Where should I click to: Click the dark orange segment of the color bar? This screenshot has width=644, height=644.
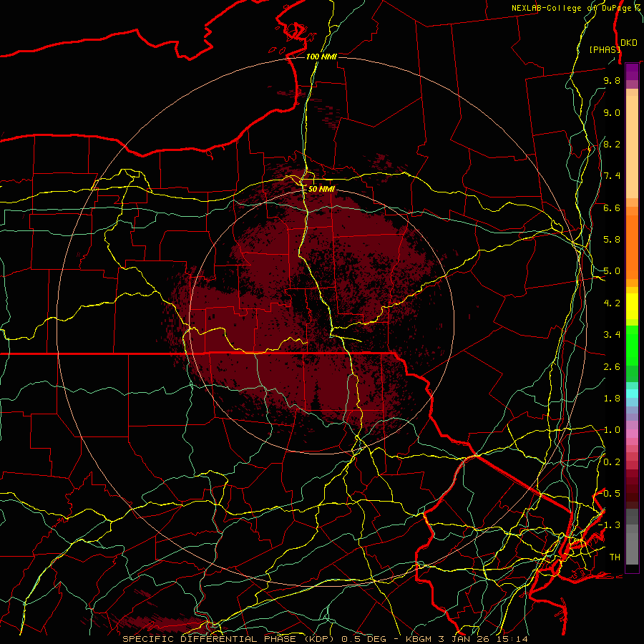632,247
